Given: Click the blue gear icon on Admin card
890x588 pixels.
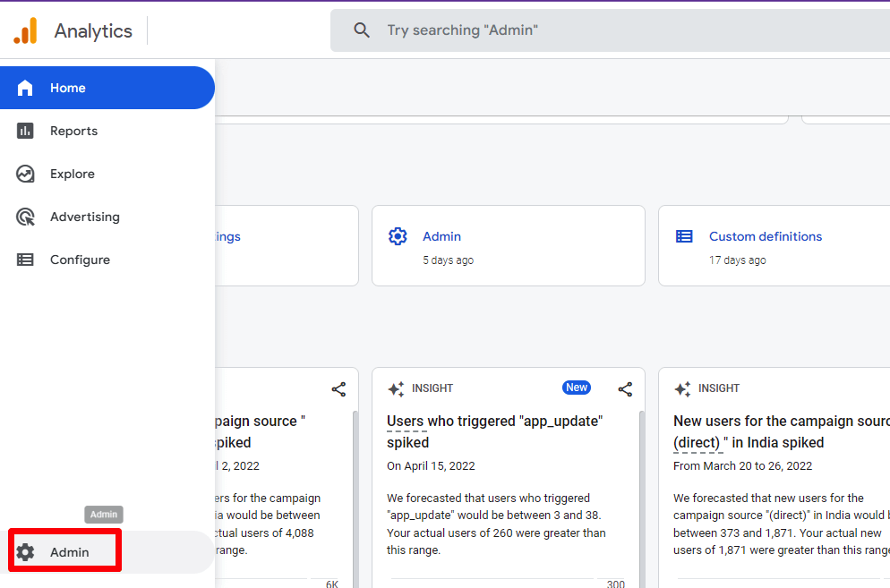Looking at the screenshot, I should tap(398, 236).
